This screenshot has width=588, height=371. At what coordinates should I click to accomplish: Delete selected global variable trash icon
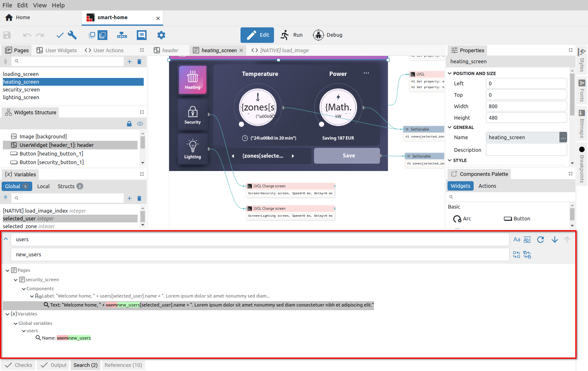(139, 198)
